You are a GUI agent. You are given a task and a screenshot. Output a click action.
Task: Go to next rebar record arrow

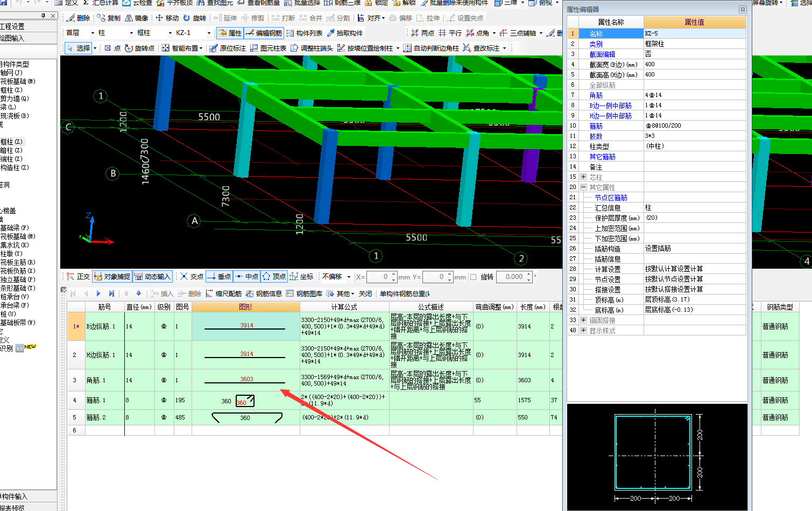pyautogui.click(x=98, y=293)
